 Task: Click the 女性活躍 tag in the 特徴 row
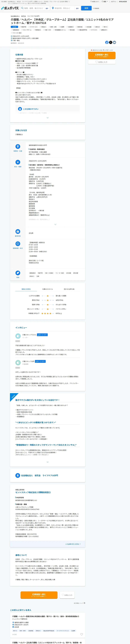coord(69,273)
